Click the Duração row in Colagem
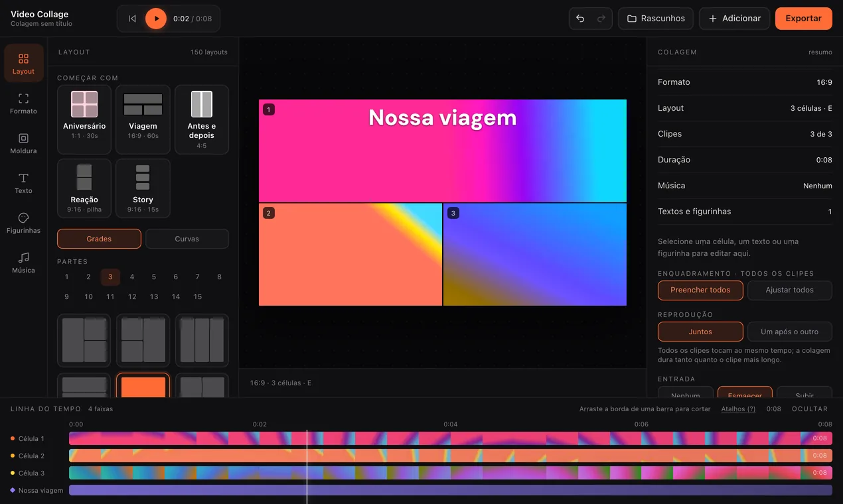Viewport: 843px width, 504px height. point(745,160)
